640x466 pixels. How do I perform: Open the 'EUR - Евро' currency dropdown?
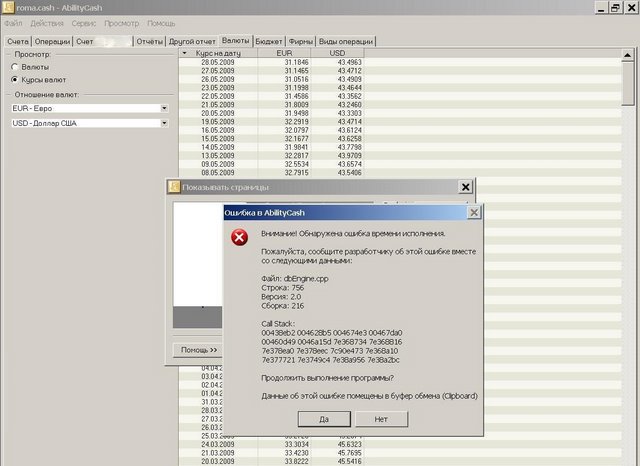tap(164, 108)
